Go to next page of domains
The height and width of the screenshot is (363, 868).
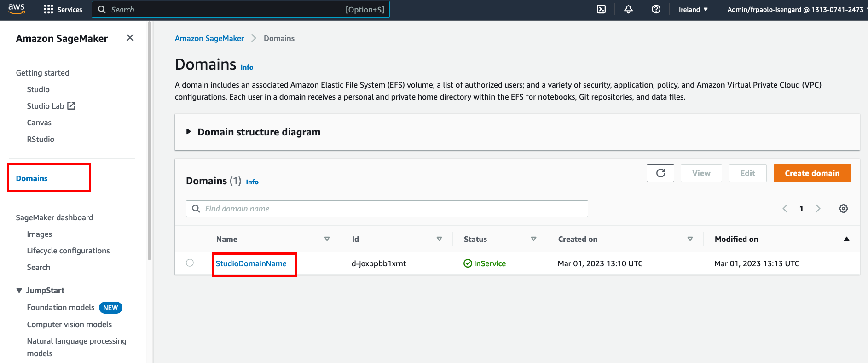pyautogui.click(x=818, y=209)
